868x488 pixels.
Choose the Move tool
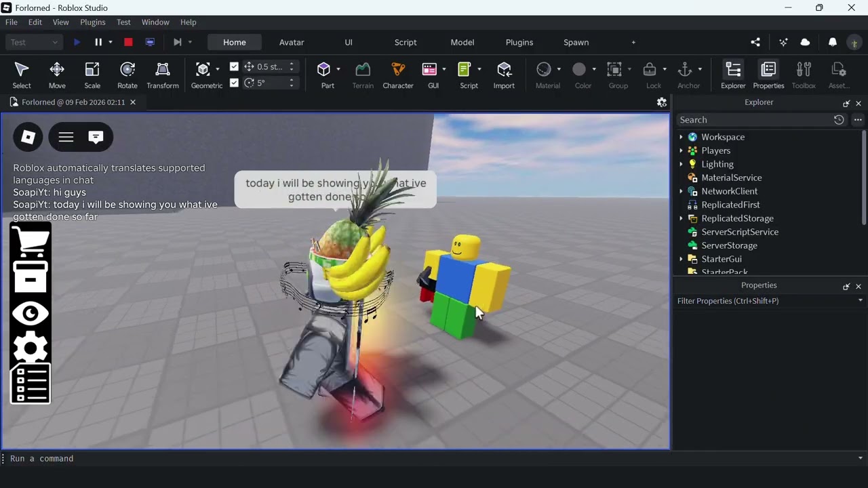pyautogui.click(x=57, y=75)
